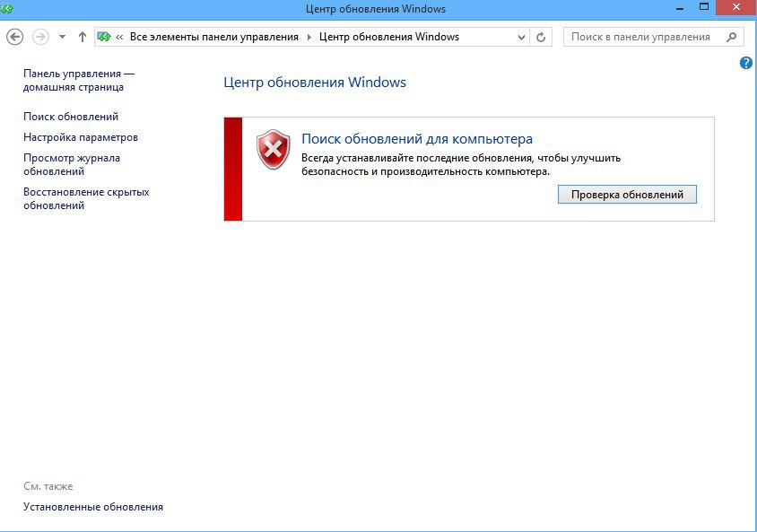Click the magnifier search icon

point(732,37)
